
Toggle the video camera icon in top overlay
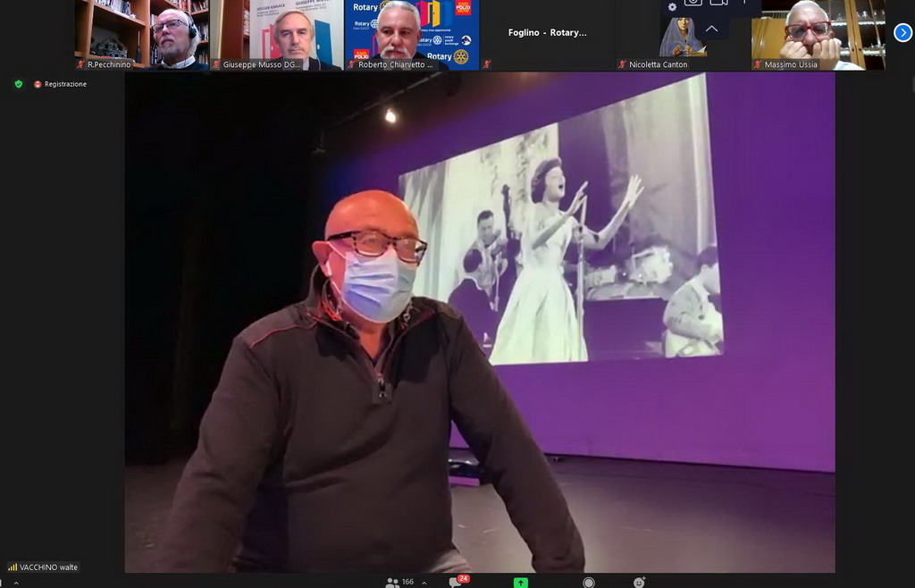tap(719, 4)
